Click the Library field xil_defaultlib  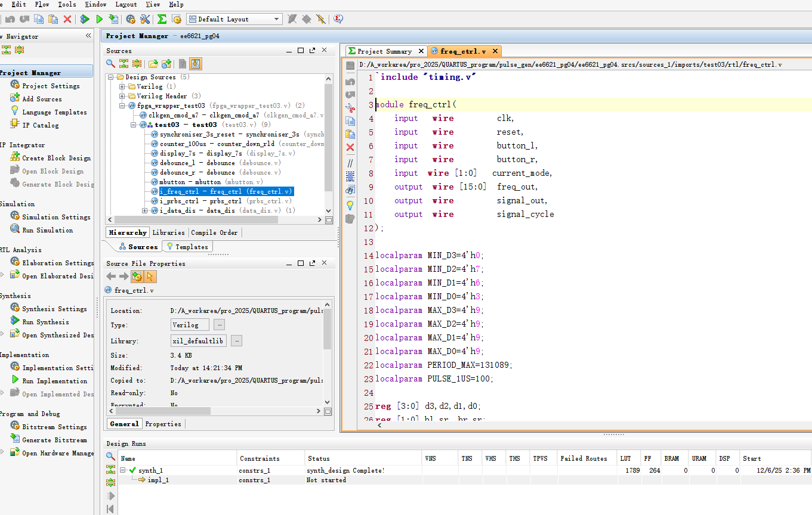click(x=198, y=341)
